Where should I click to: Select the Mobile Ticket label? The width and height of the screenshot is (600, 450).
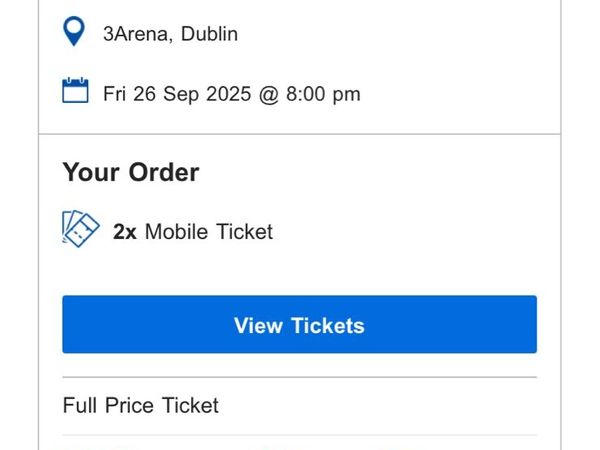click(209, 232)
